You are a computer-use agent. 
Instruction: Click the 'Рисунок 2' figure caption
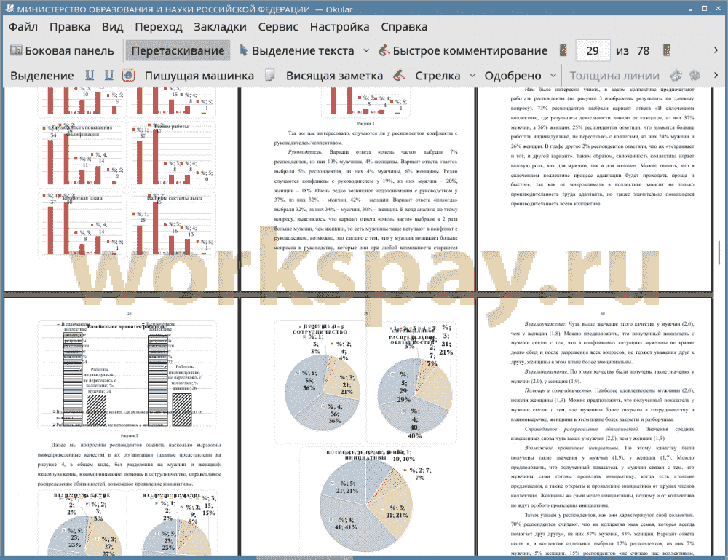[366, 124]
